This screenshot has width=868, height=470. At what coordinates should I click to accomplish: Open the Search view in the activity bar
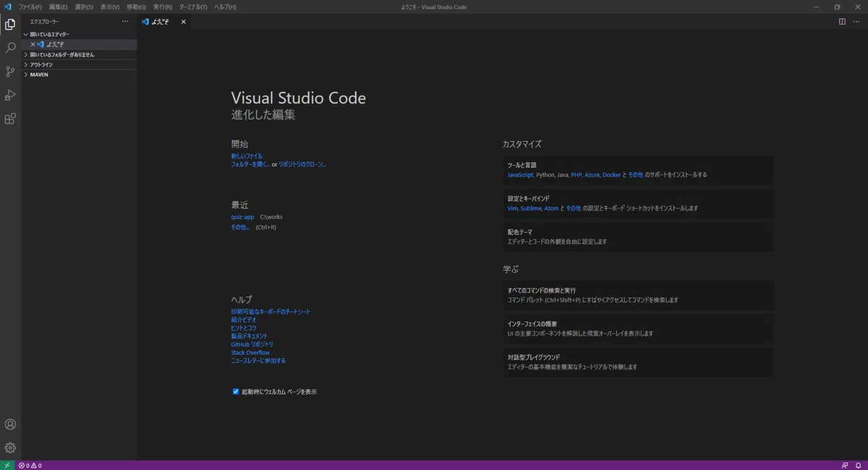click(10, 48)
